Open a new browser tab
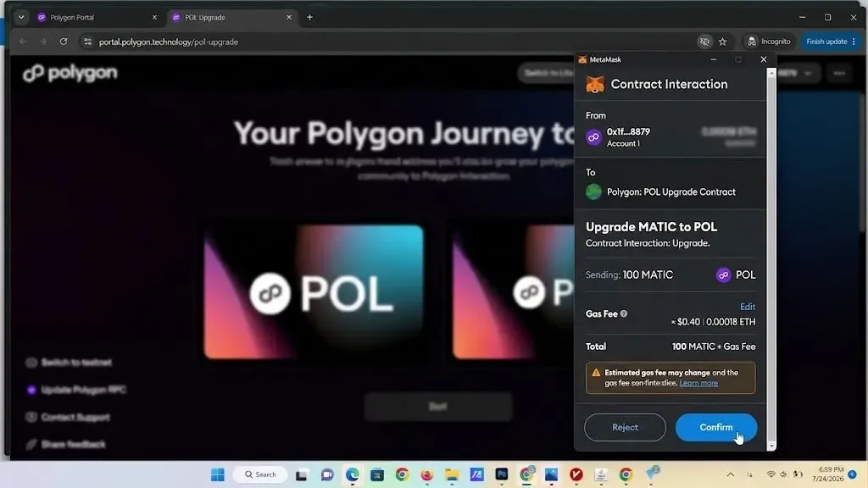Viewport: 868px width, 488px height. pos(309,17)
